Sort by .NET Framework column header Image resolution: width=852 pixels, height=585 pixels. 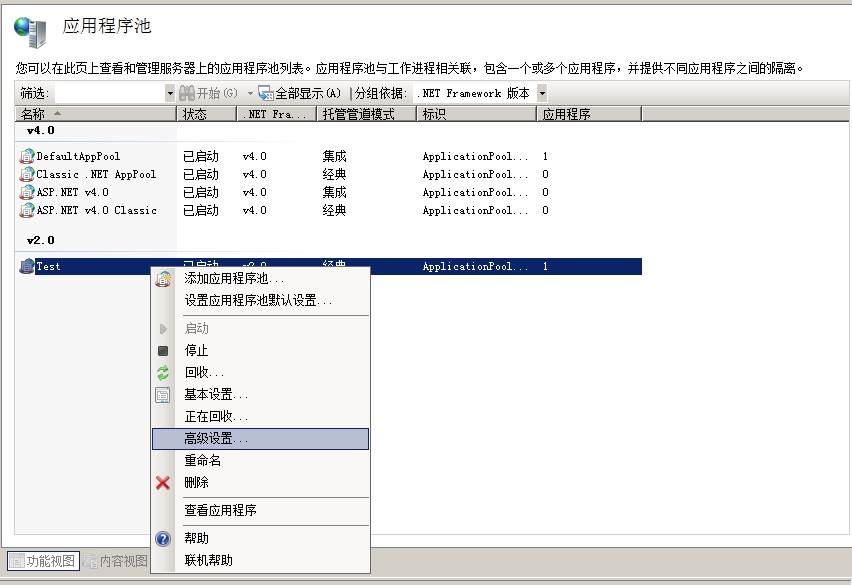click(277, 114)
